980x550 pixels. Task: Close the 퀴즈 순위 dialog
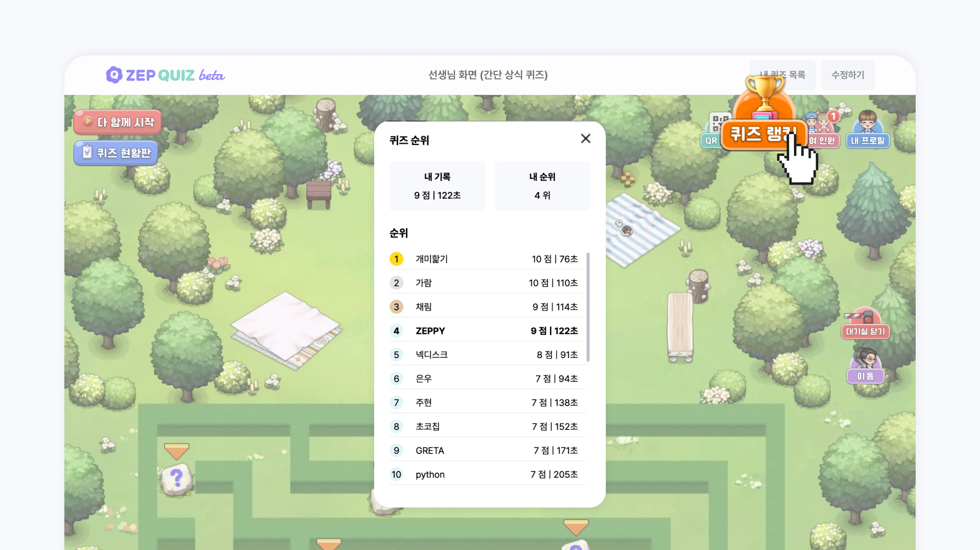click(586, 139)
